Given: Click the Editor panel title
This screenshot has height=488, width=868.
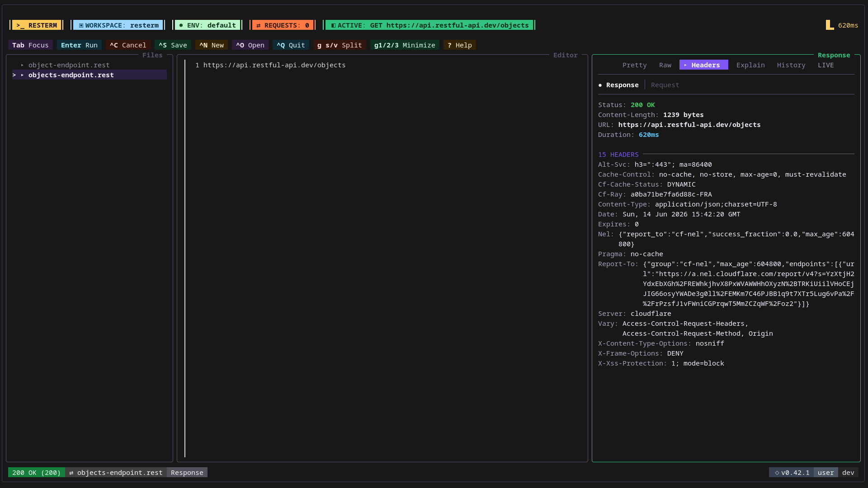Looking at the screenshot, I should (x=566, y=55).
